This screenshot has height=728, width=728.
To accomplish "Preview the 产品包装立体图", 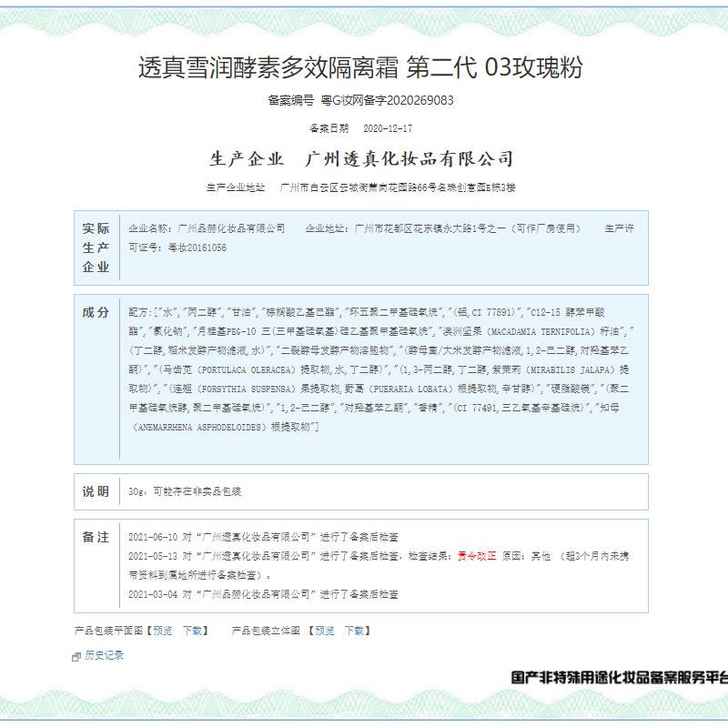I will [324, 631].
